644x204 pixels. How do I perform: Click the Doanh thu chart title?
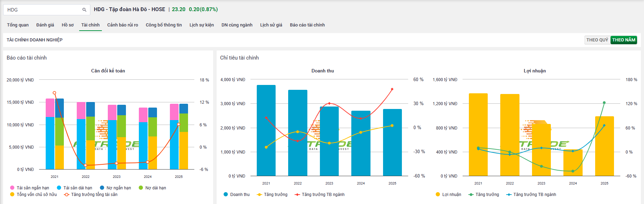point(323,71)
